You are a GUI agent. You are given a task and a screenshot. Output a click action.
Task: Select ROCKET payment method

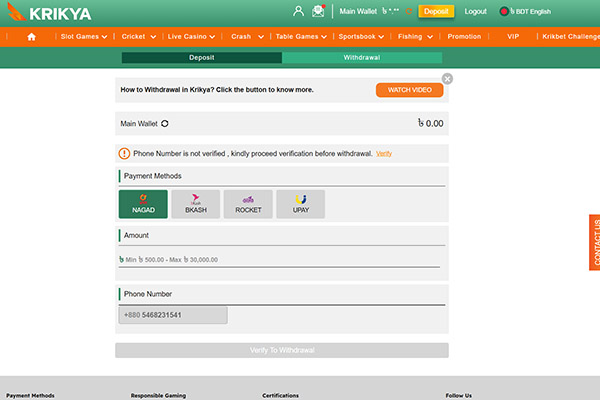coord(248,204)
